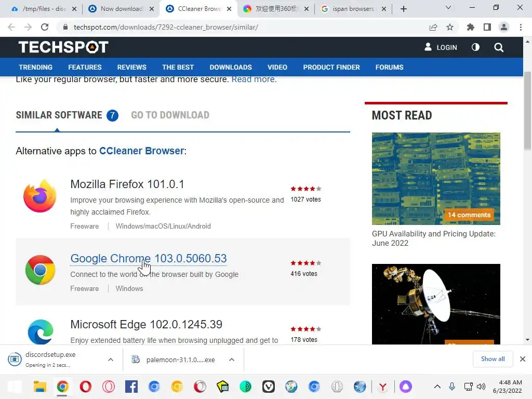The width and height of the screenshot is (532, 399).
Task: Open the Chrome profile avatar
Action: 504,27
